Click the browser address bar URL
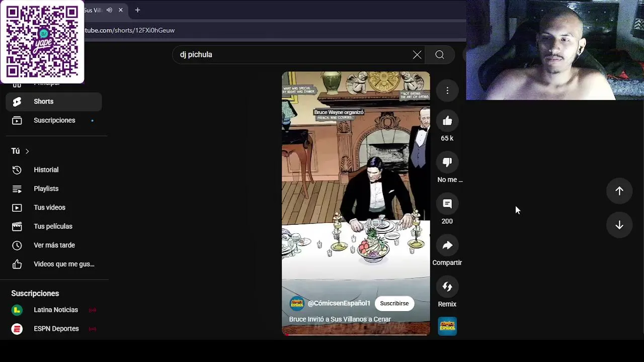644x362 pixels. pyautogui.click(x=130, y=31)
